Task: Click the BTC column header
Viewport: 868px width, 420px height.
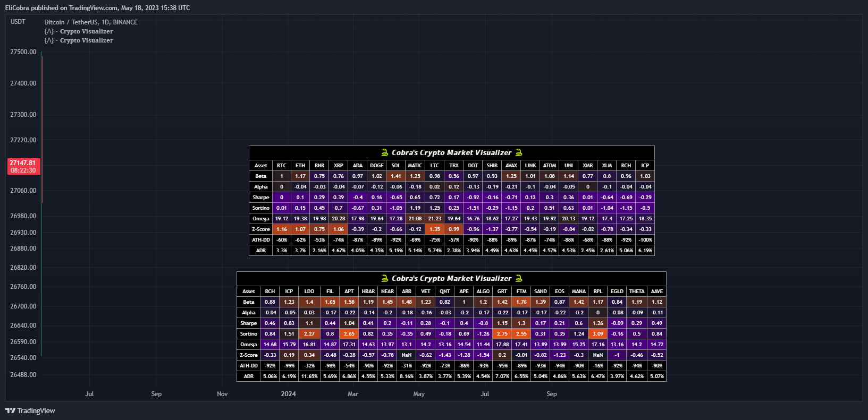Action: click(x=282, y=166)
